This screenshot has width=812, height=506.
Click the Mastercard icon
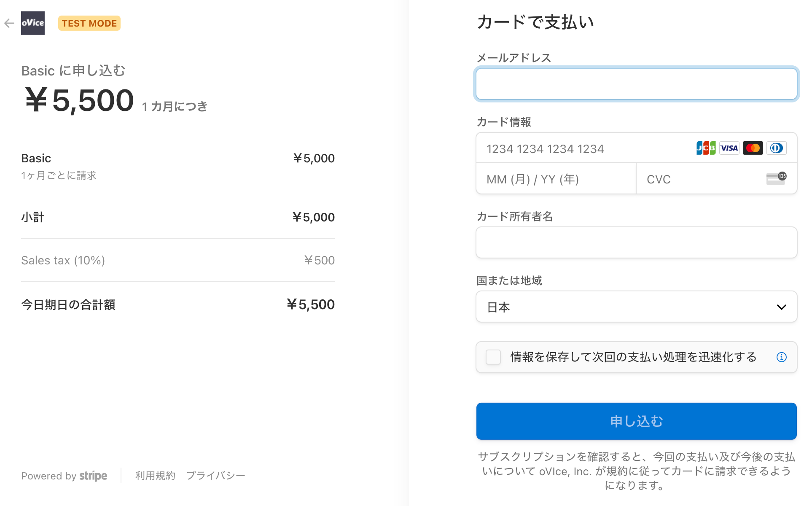pos(753,148)
